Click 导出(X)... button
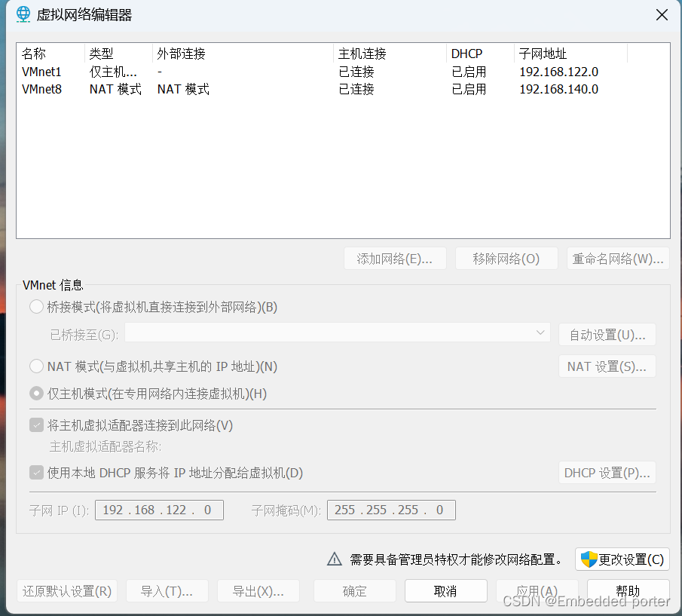Screen dimensions: 682x616 pyautogui.click(x=258, y=591)
